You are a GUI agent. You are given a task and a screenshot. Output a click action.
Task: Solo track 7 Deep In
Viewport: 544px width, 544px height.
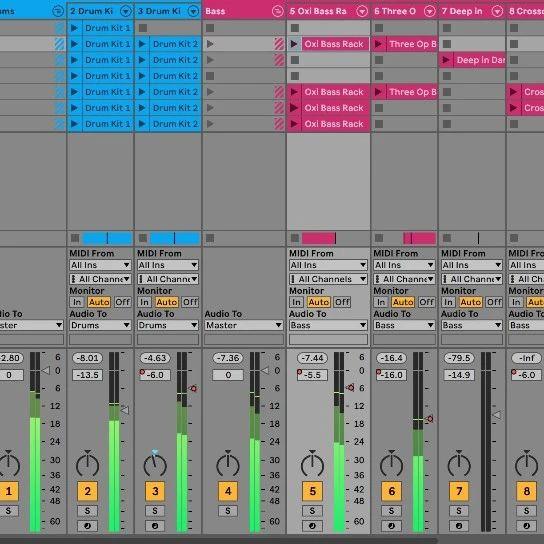pos(459,511)
